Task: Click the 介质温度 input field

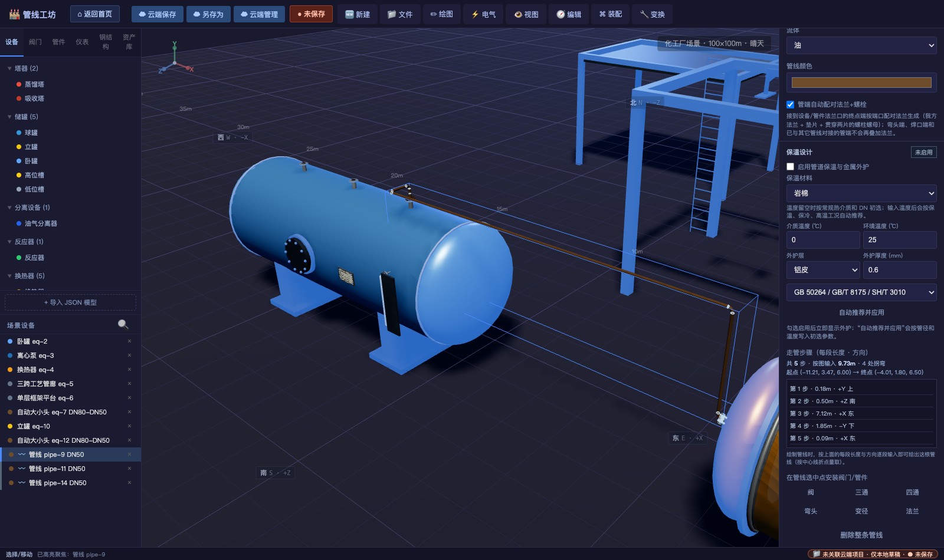Action: click(823, 240)
